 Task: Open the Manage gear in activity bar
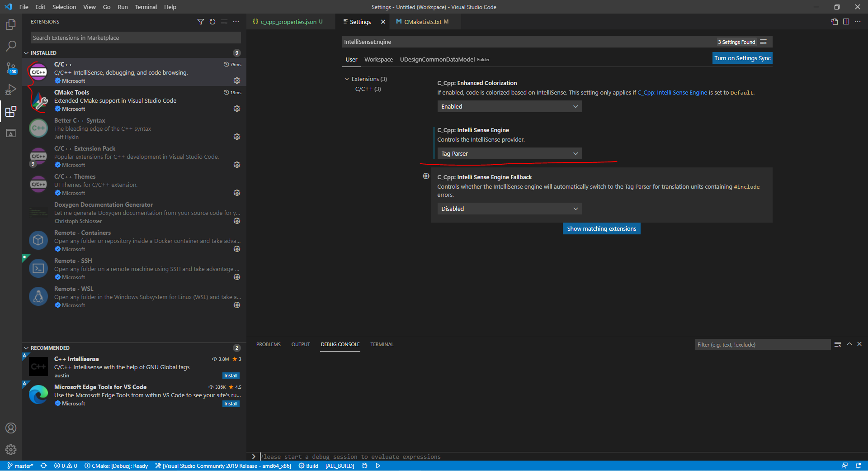point(11,449)
